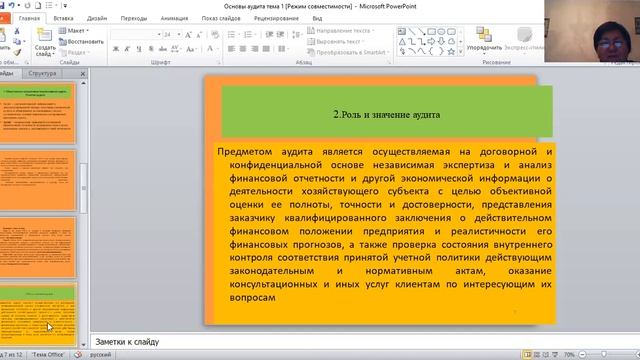The height and width of the screenshot is (360, 640).
Task: Toggle underline formatting (Ч)
Action: coord(139,49)
